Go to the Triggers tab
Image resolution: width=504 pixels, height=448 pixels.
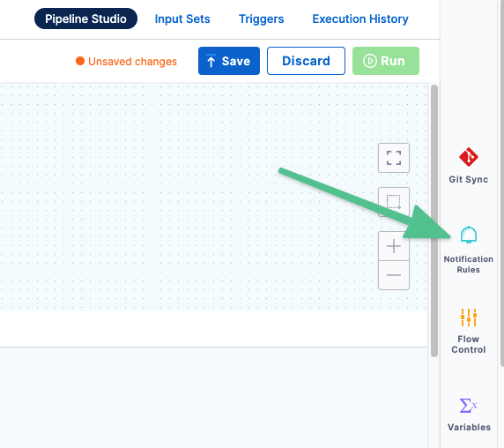[x=262, y=19]
